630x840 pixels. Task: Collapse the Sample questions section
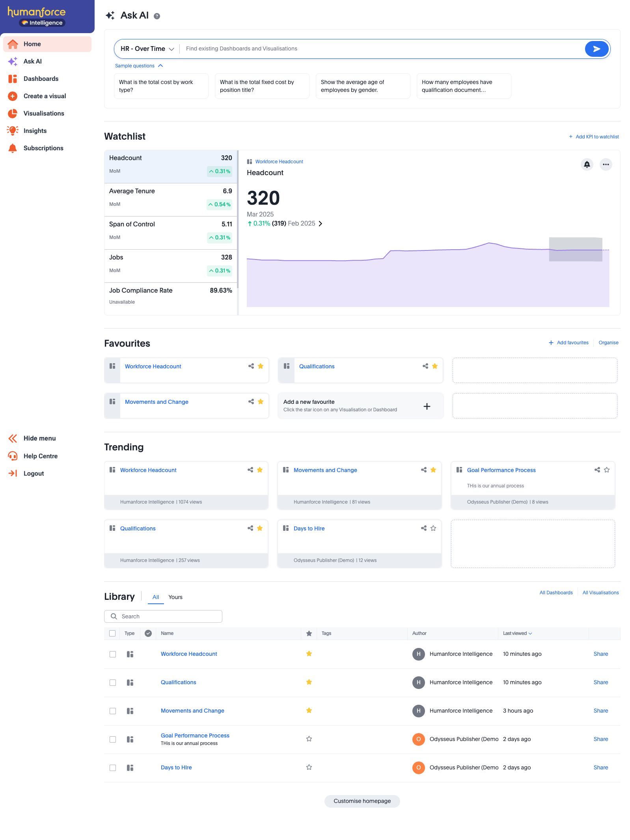139,66
